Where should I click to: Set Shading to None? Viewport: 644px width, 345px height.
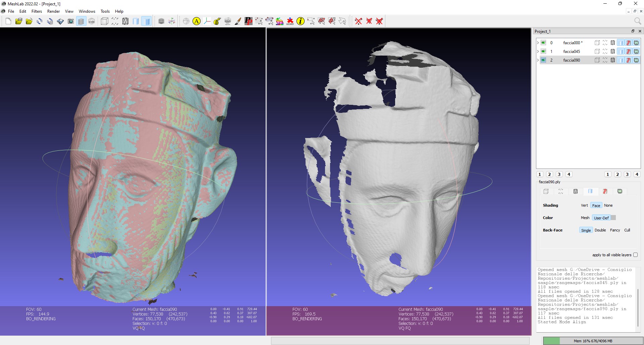point(608,205)
